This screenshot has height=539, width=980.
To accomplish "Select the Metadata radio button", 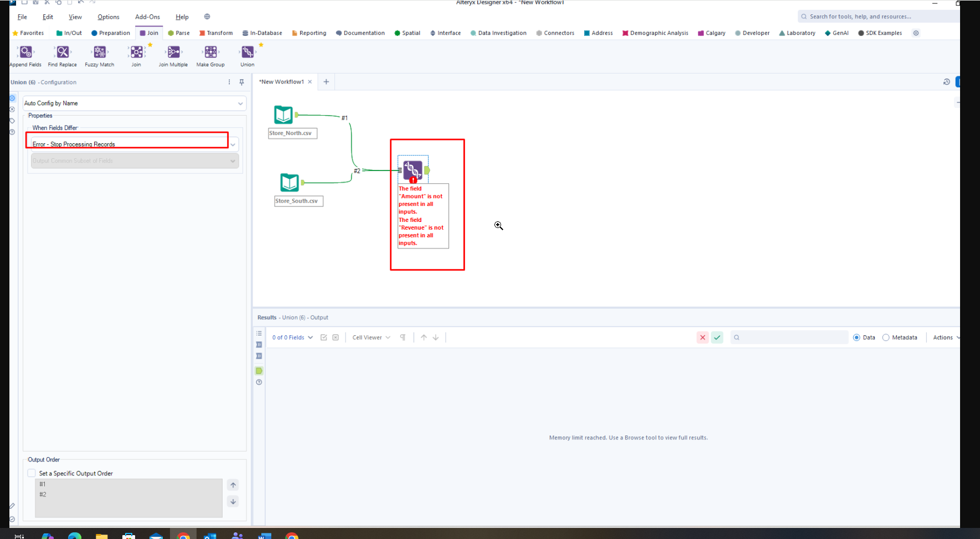I will (886, 338).
